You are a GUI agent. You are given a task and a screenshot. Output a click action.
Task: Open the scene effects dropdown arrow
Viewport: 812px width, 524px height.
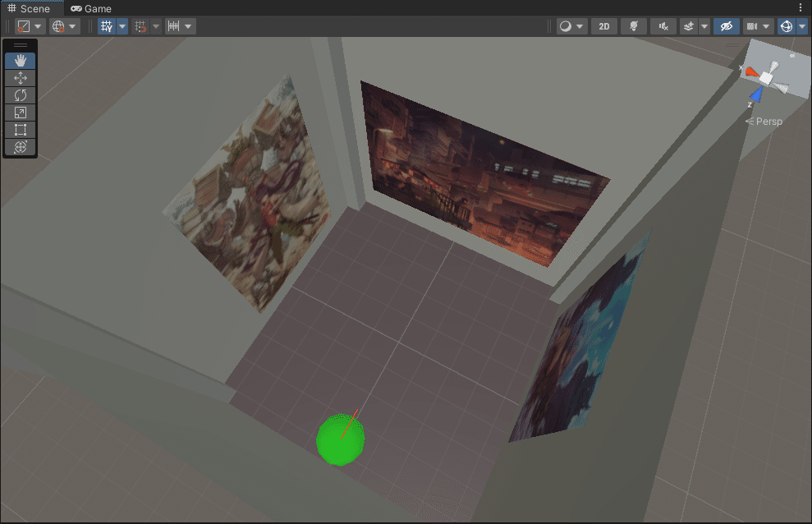point(704,26)
